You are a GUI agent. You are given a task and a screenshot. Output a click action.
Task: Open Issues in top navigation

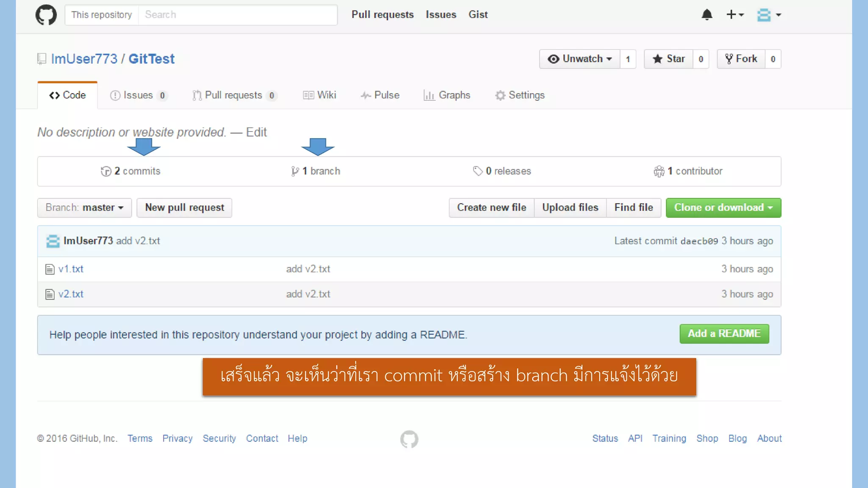point(441,15)
